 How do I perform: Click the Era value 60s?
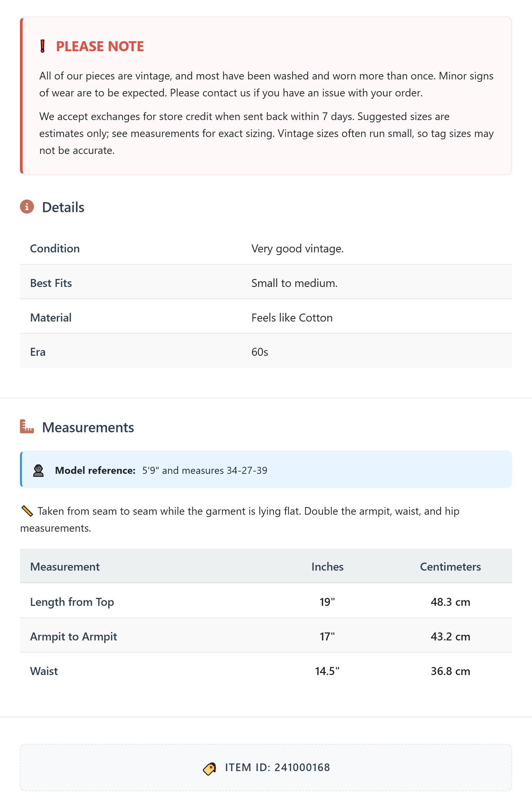(260, 352)
